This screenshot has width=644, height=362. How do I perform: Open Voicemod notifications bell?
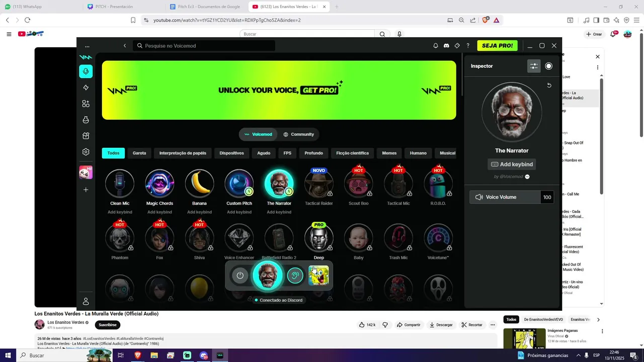[x=436, y=46]
